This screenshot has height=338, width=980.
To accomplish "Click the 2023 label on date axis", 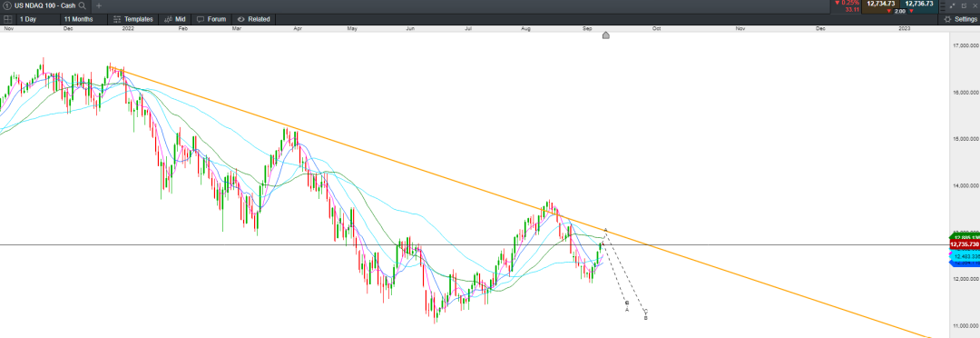I will click(x=905, y=28).
